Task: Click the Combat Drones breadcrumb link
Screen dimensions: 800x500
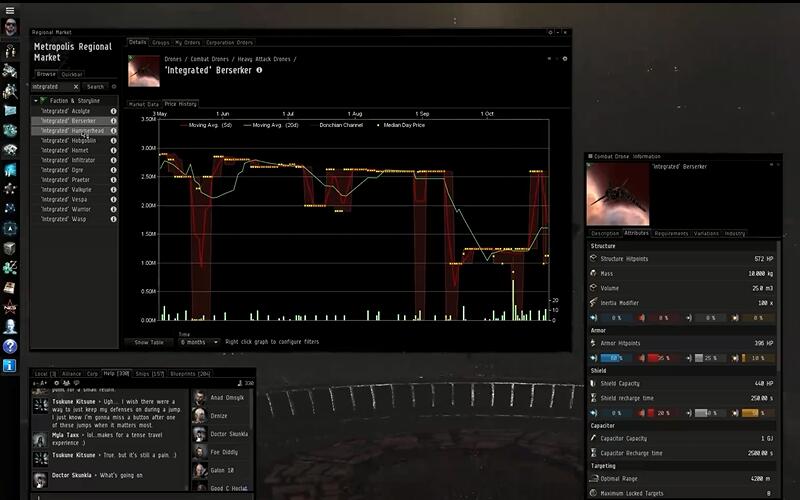Action: click(209, 59)
